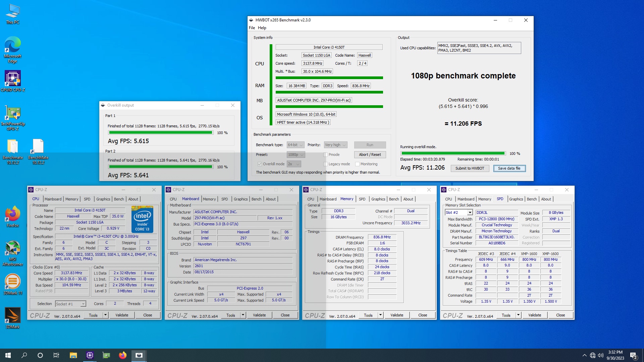
Task: Enable Pmode checkbox
Action: click(325, 155)
